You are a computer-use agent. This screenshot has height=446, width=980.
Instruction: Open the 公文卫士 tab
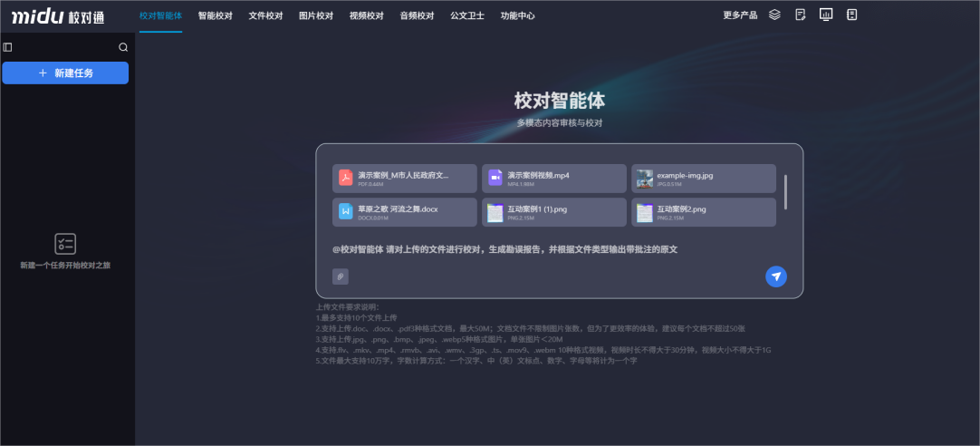467,15
